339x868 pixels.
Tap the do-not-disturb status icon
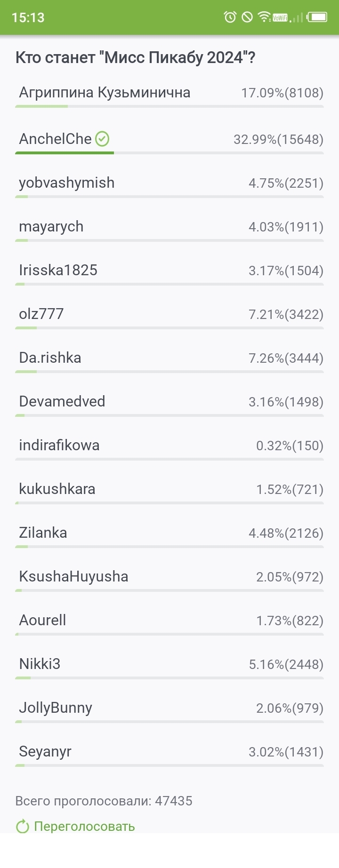247,17
